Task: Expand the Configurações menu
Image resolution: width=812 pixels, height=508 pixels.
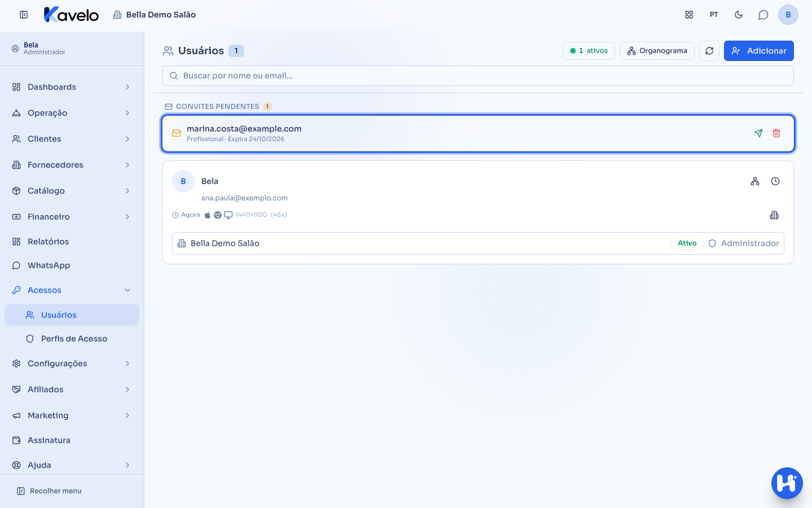Action: pyautogui.click(x=72, y=364)
